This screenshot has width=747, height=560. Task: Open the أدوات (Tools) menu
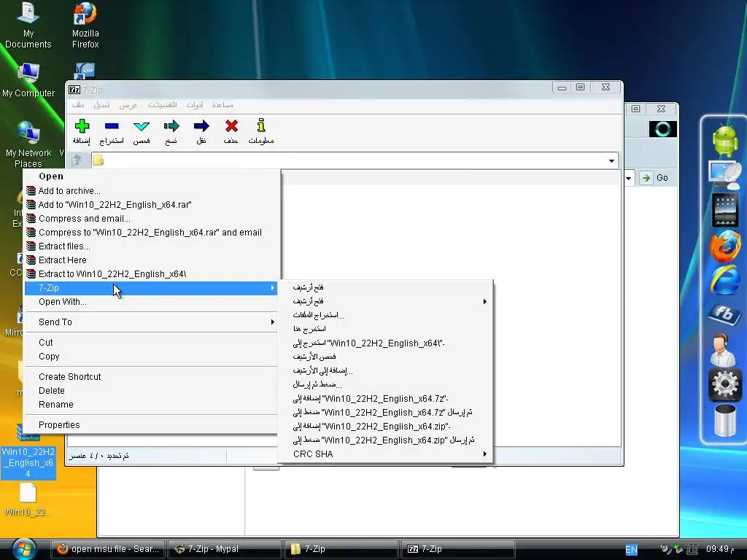(195, 105)
